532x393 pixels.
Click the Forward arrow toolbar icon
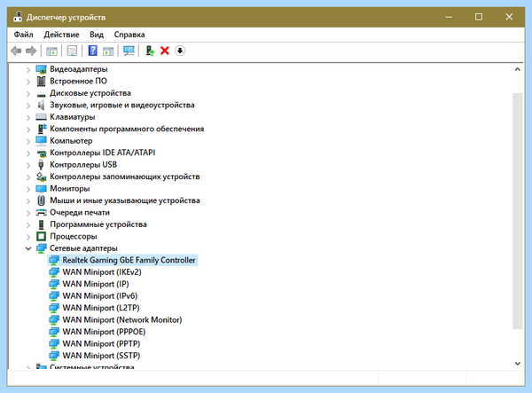(x=31, y=51)
